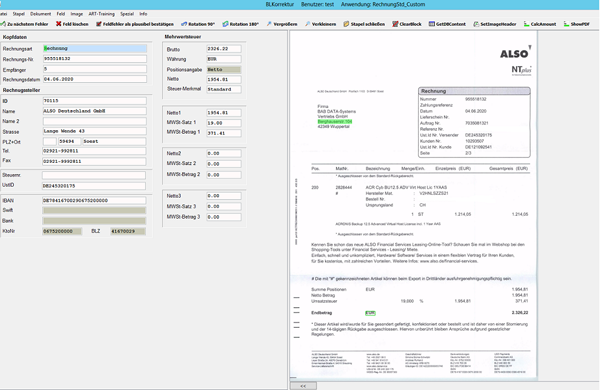Click the 'Rechnung' header box on the invoice

474,91
